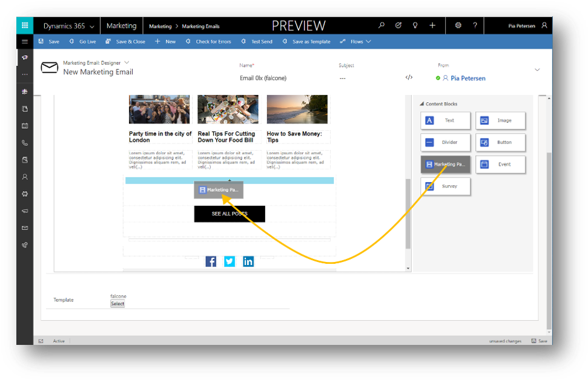Open the settings gear icon
The width and height of the screenshot is (588, 380).
(x=458, y=25)
